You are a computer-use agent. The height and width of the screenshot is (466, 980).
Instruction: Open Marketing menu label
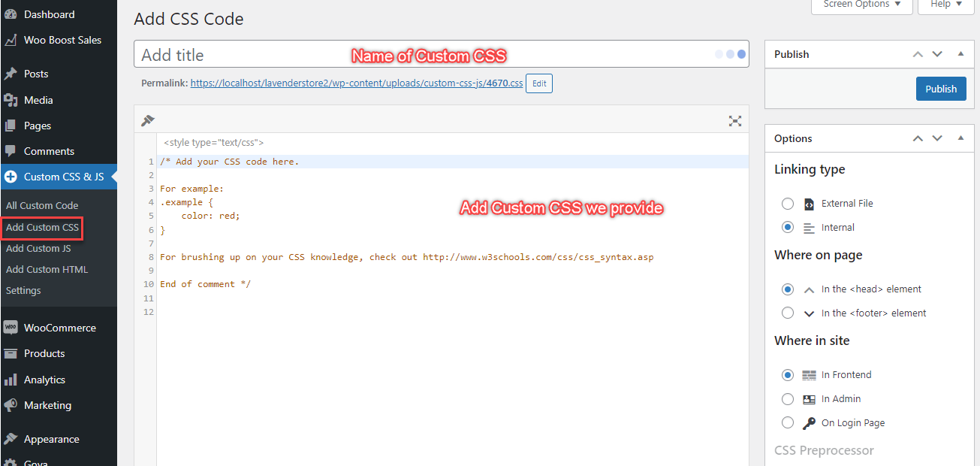click(48, 405)
